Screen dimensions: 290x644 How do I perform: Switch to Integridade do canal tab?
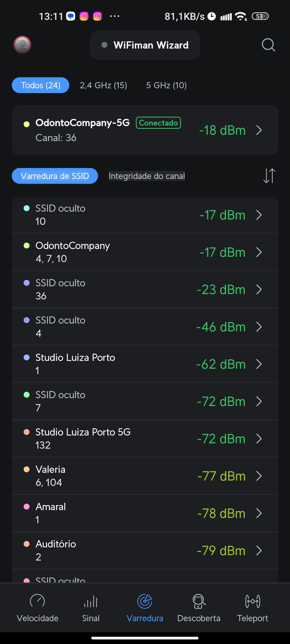tap(147, 176)
